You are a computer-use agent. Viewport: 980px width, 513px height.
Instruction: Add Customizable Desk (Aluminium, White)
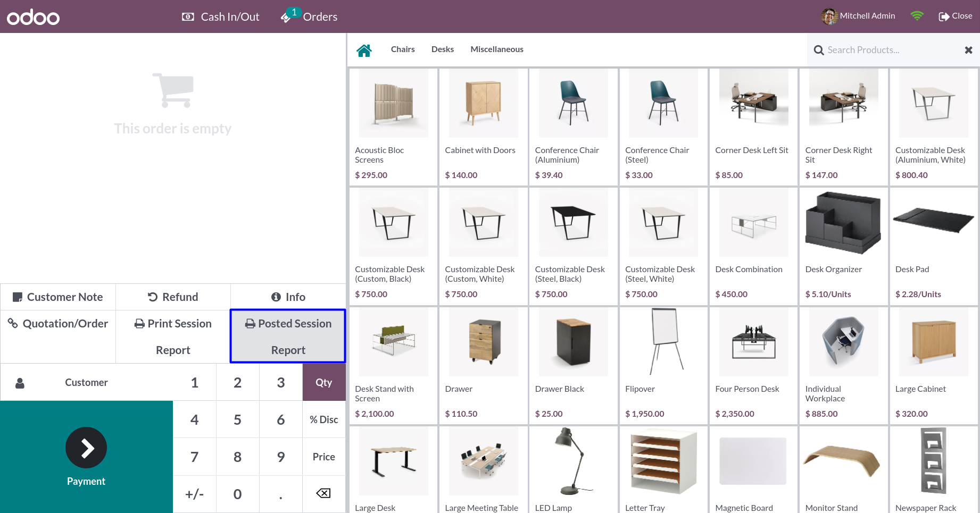[934, 127]
